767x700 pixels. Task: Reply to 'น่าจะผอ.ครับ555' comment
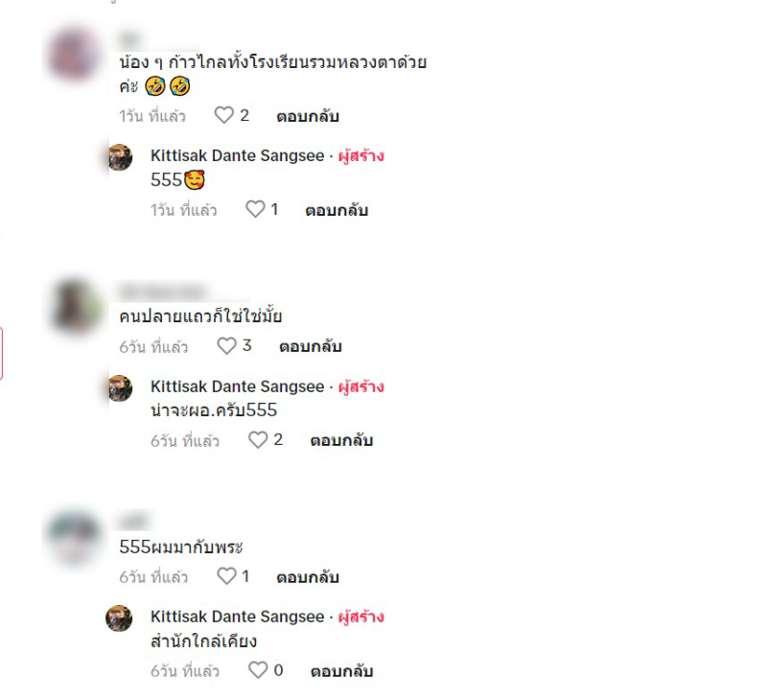[341, 440]
